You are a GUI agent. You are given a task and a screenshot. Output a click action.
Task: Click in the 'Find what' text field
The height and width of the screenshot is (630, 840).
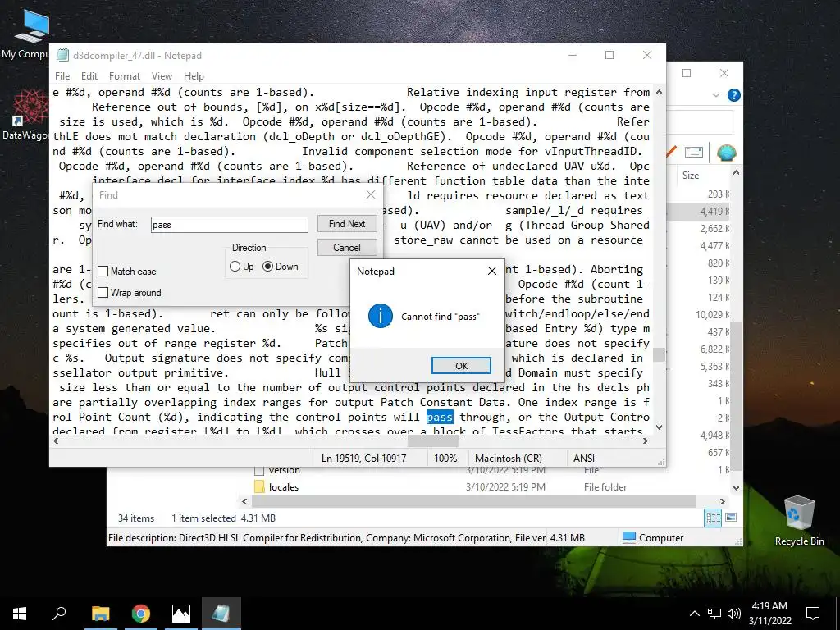pos(230,225)
